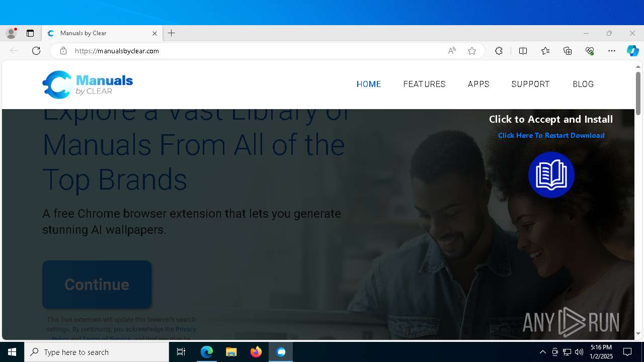This screenshot has width=644, height=362.
Task: Open the FEATURES nav item
Action: click(x=424, y=84)
